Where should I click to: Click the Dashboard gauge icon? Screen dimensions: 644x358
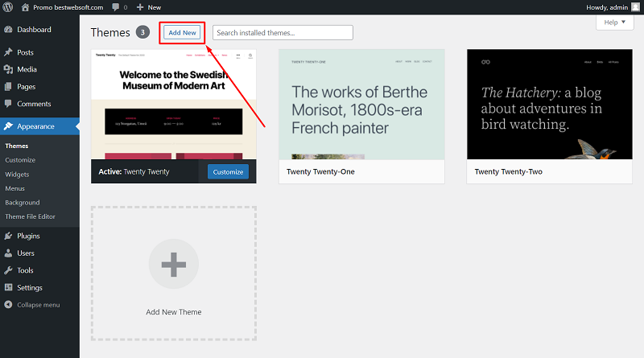[8, 30]
